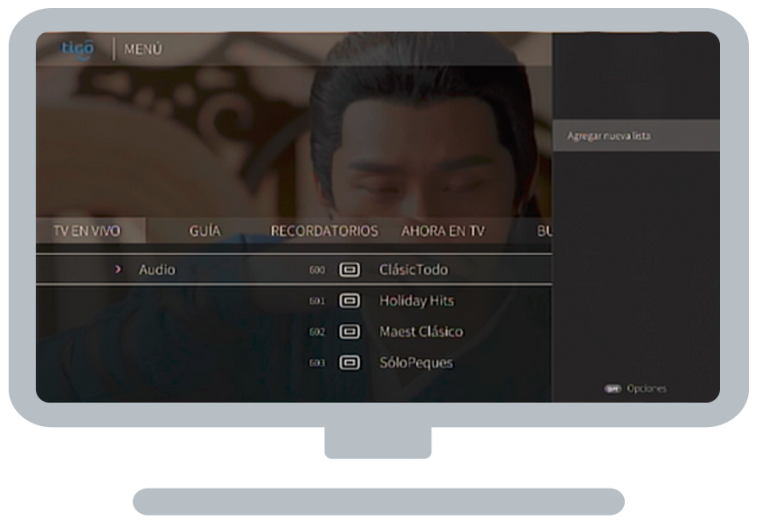Image resolution: width=759 pixels, height=522 pixels.
Task: Select channel number 600
Action: 317,270
